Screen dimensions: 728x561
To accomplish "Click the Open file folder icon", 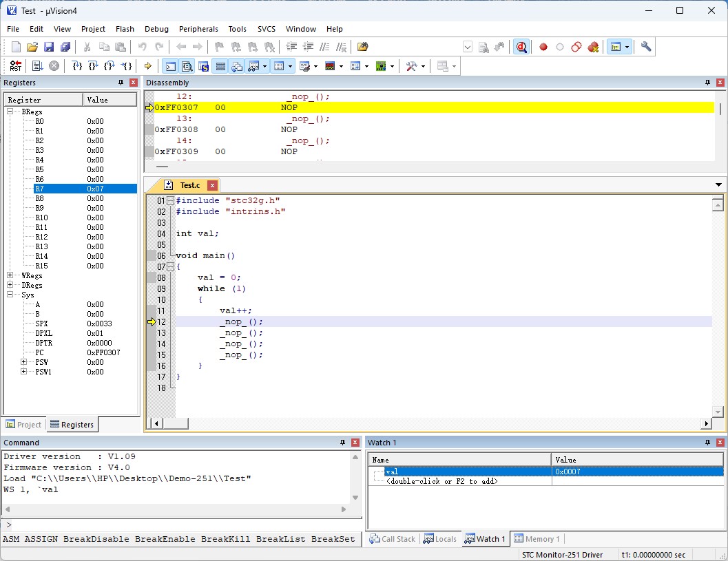I will coord(32,47).
